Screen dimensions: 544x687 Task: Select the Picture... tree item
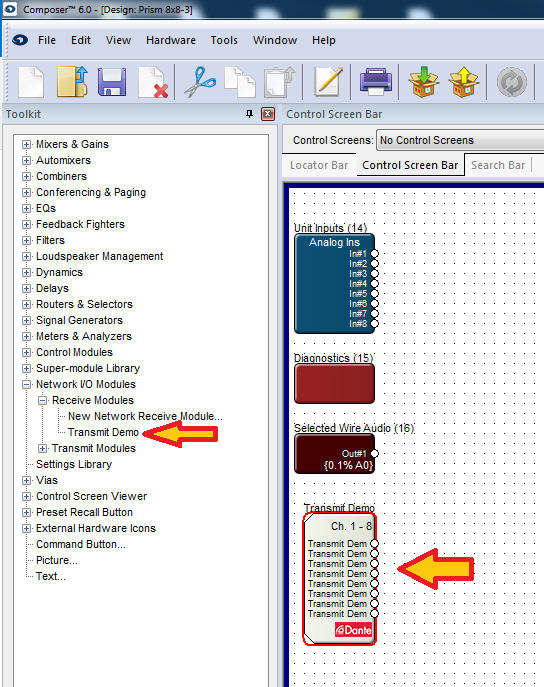point(57,560)
